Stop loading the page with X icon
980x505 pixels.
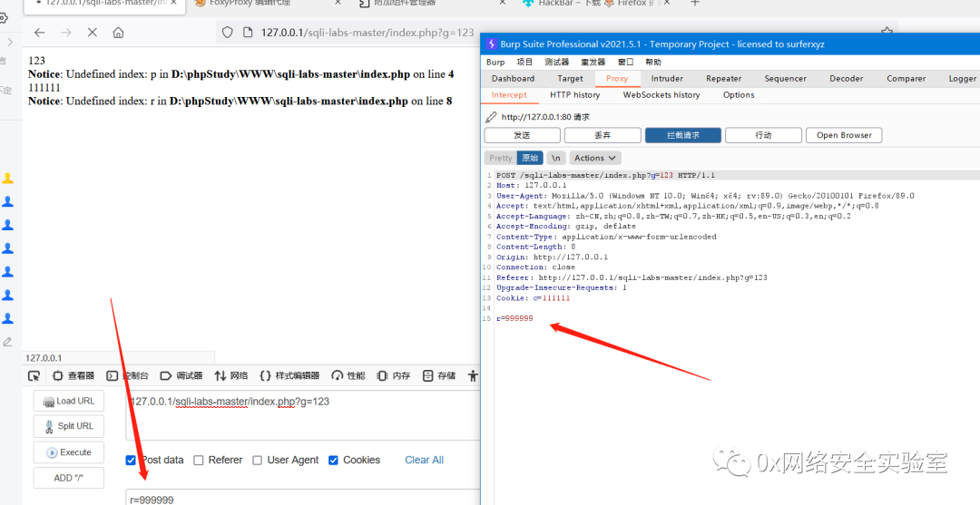click(92, 33)
